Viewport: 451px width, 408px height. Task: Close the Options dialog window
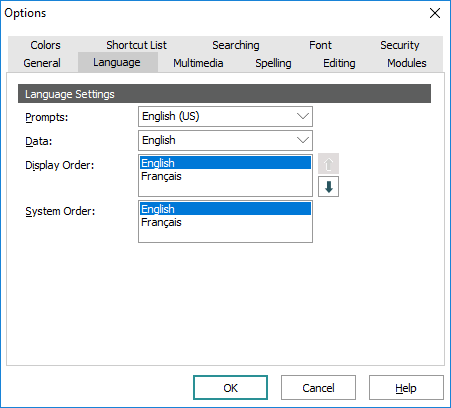click(x=435, y=13)
